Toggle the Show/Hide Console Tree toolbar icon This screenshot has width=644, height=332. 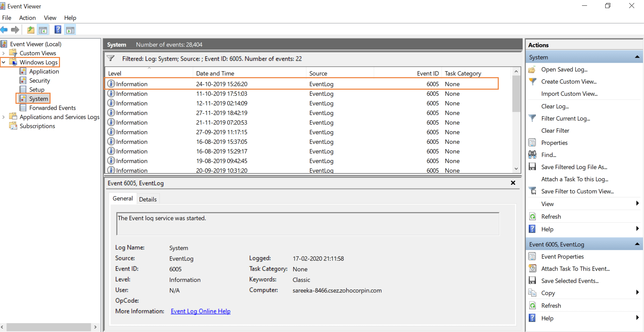point(43,30)
